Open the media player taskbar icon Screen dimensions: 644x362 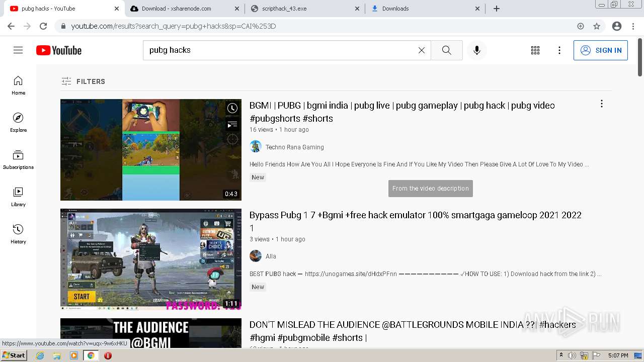coord(74,355)
